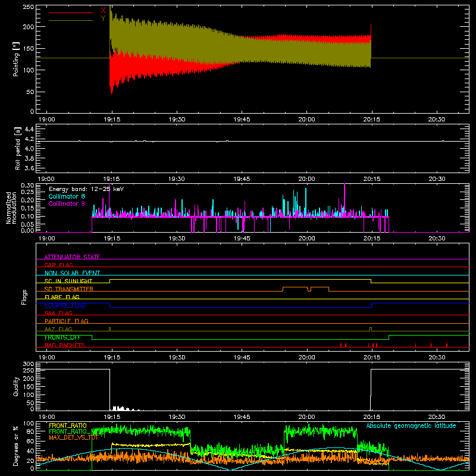Click the olive Y legend line
This screenshot has height=476, width=476.
point(71,20)
